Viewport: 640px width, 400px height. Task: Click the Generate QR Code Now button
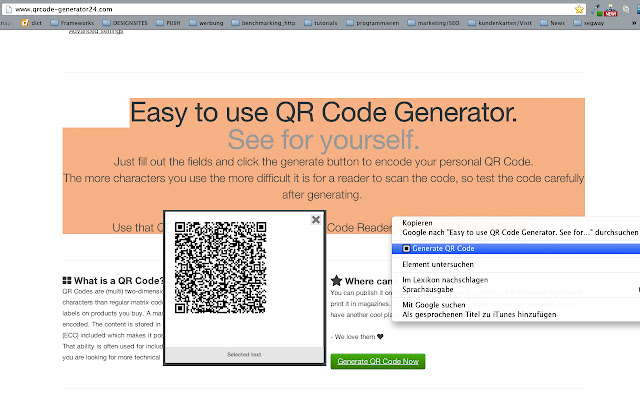[378, 361]
